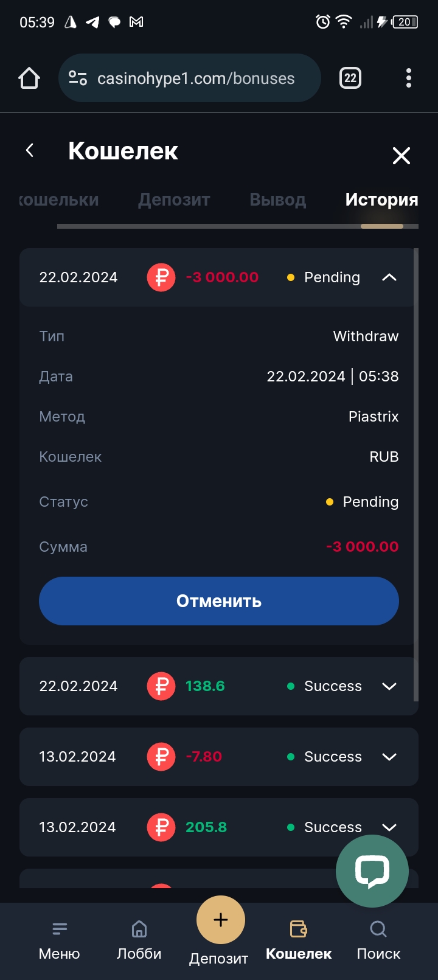438x980 pixels.
Task: Tap the casinohype1.com address bar
Action: point(195,78)
